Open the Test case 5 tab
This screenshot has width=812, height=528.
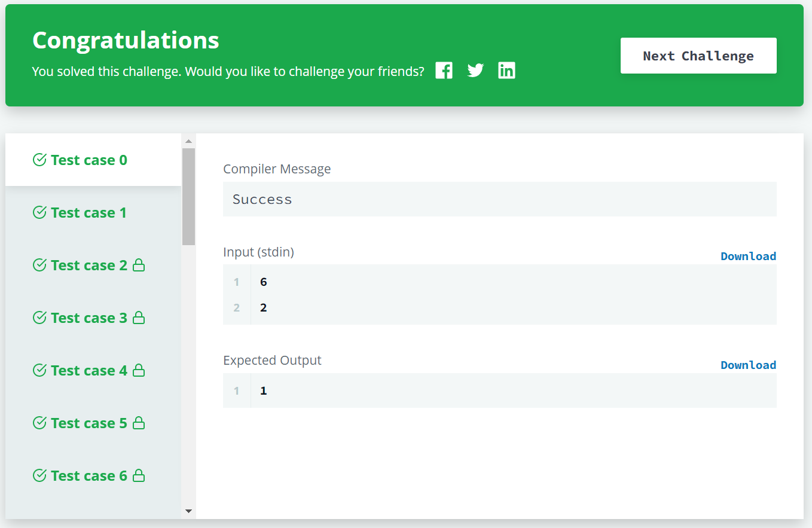[x=93, y=423]
